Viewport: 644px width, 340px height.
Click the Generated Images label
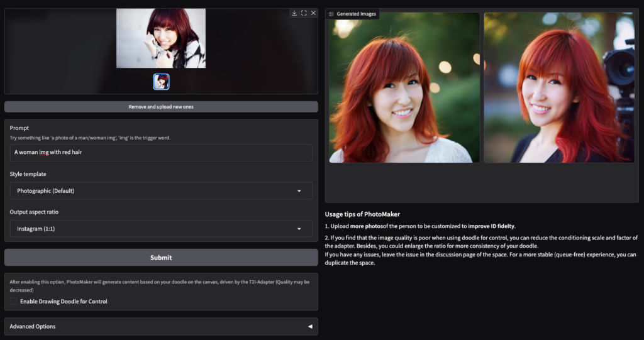(356, 14)
